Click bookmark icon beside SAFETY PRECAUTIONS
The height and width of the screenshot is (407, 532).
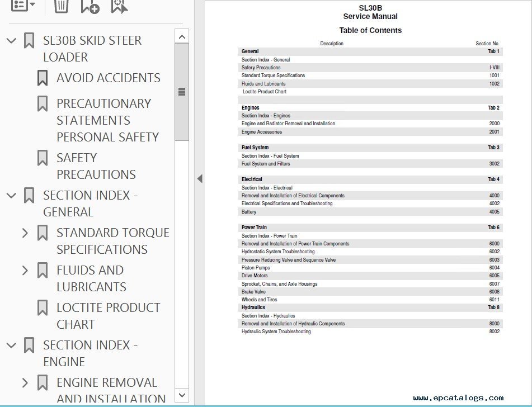(43, 158)
